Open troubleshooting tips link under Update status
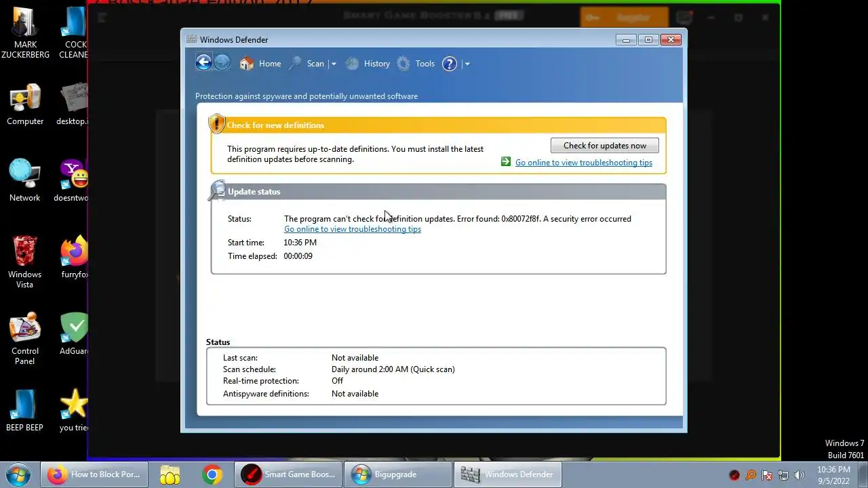The width and height of the screenshot is (868, 488). [352, 229]
